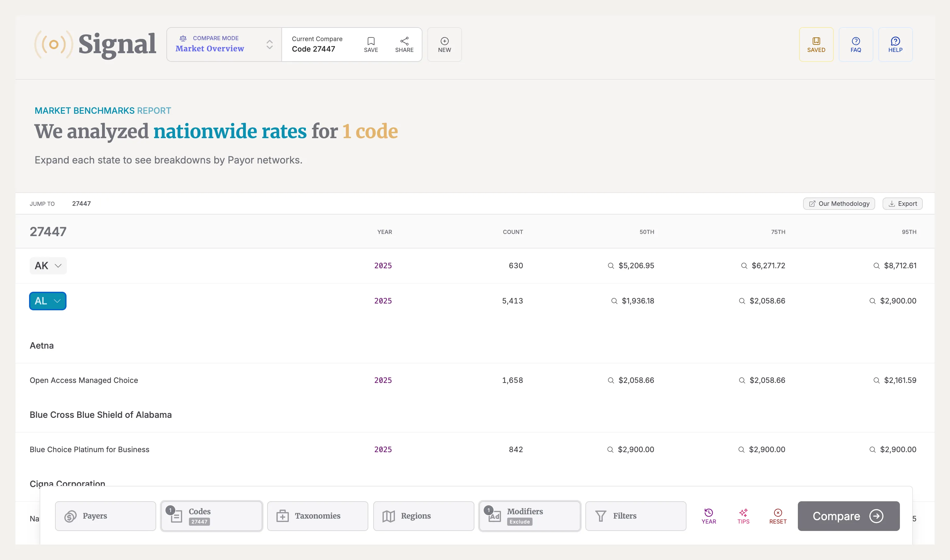Expand the AK state row
This screenshot has height=560, width=950.
tap(48, 266)
